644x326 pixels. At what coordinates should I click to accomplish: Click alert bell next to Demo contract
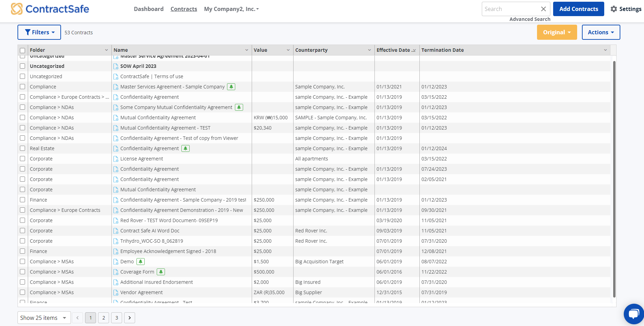point(141,262)
